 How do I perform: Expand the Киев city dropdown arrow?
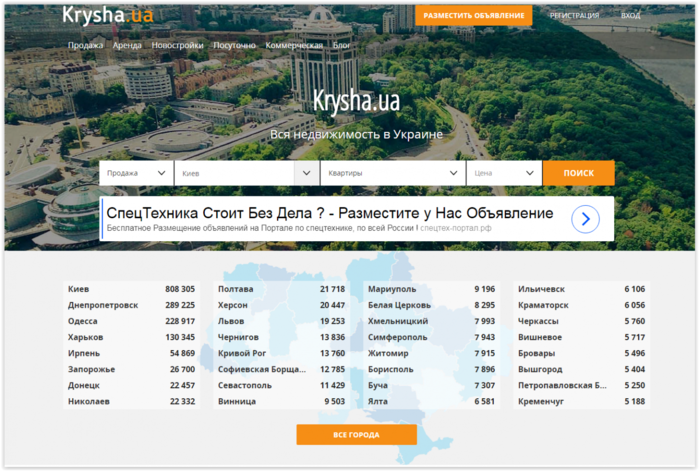point(306,173)
